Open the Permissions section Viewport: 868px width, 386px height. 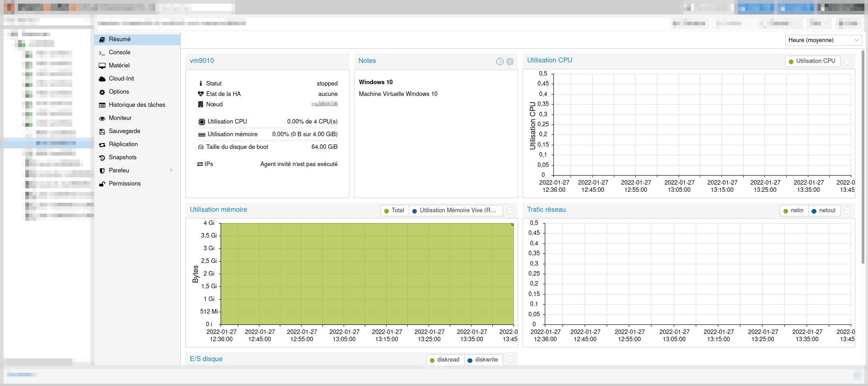coord(137,184)
